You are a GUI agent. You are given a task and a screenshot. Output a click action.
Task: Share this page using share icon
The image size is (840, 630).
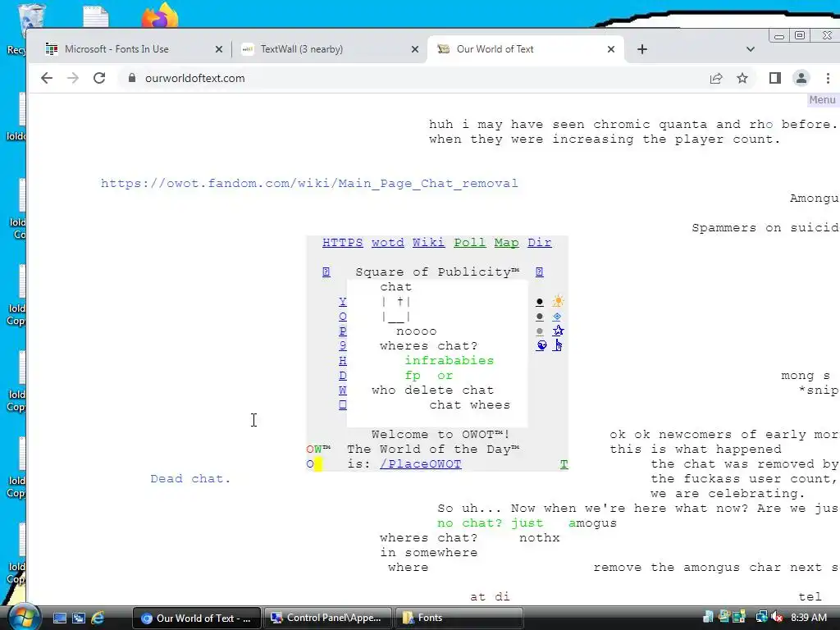716,78
